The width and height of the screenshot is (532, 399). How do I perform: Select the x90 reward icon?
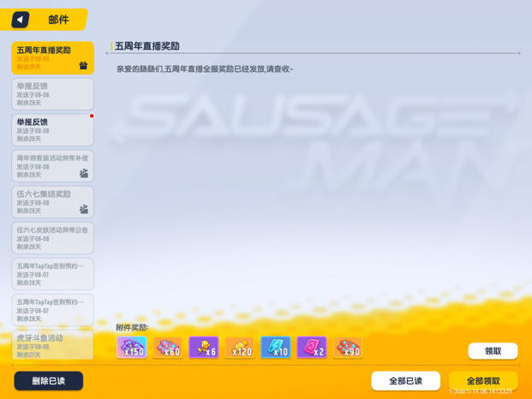tap(348, 347)
